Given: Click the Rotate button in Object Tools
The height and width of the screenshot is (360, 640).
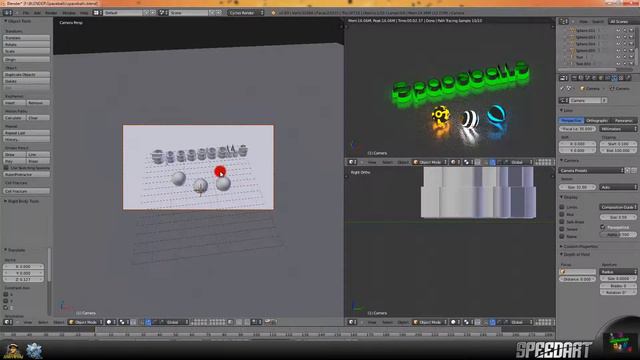Looking at the screenshot, I should [x=27, y=44].
